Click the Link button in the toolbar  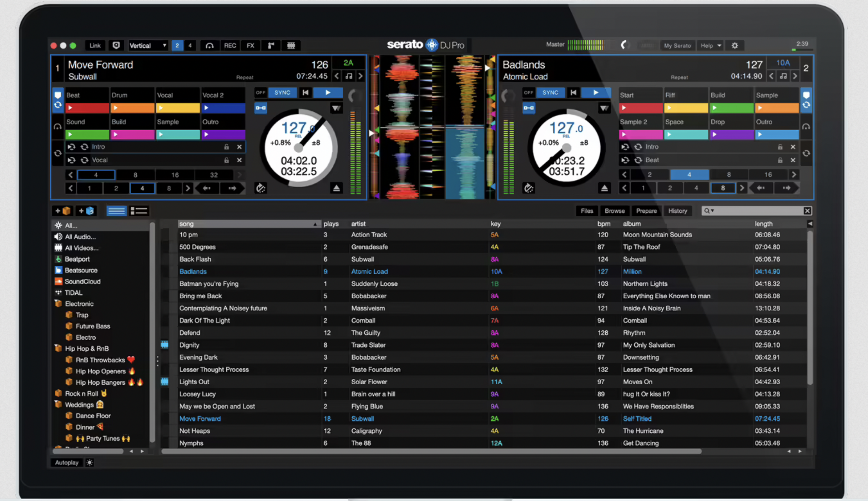click(x=95, y=45)
